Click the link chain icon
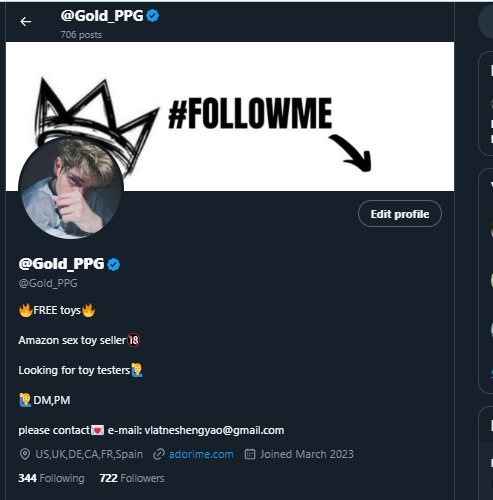The image size is (493, 500). (x=159, y=454)
